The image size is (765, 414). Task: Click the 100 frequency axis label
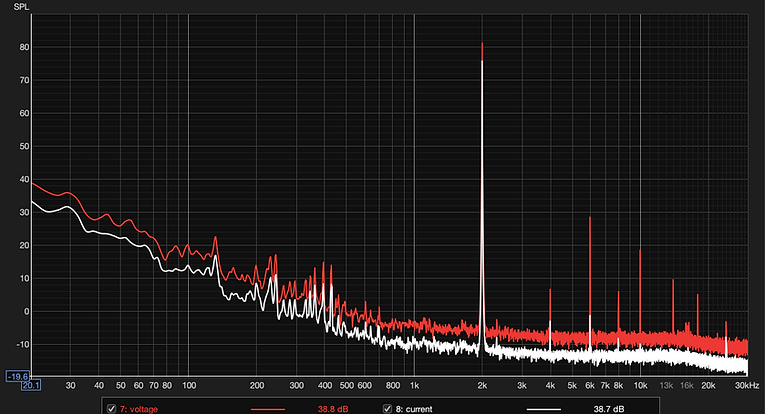[x=189, y=385]
